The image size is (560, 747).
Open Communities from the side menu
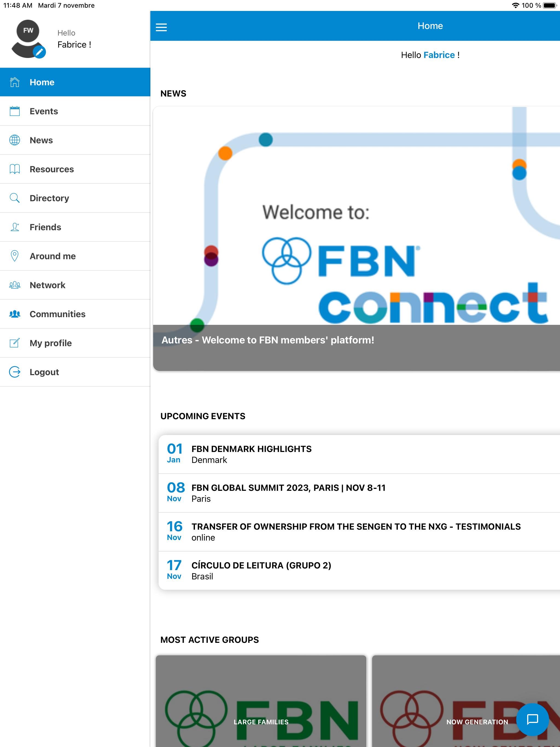point(75,314)
